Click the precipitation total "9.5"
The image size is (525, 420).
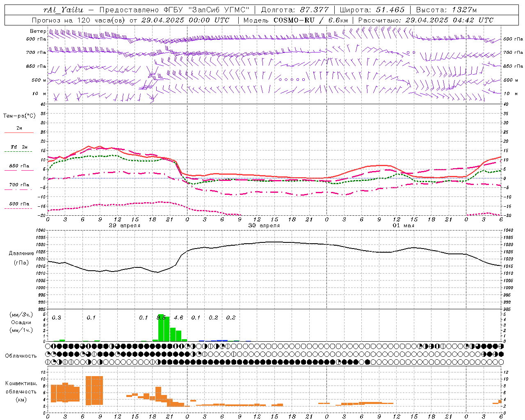(161, 317)
